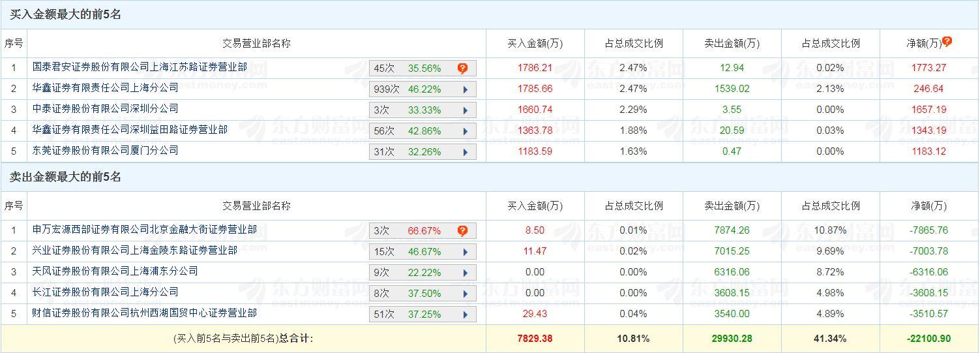This screenshot has width=980, height=353.
Task: Expand the 3次 33.33% arrow for 中泰证券
Action: [x=466, y=110]
